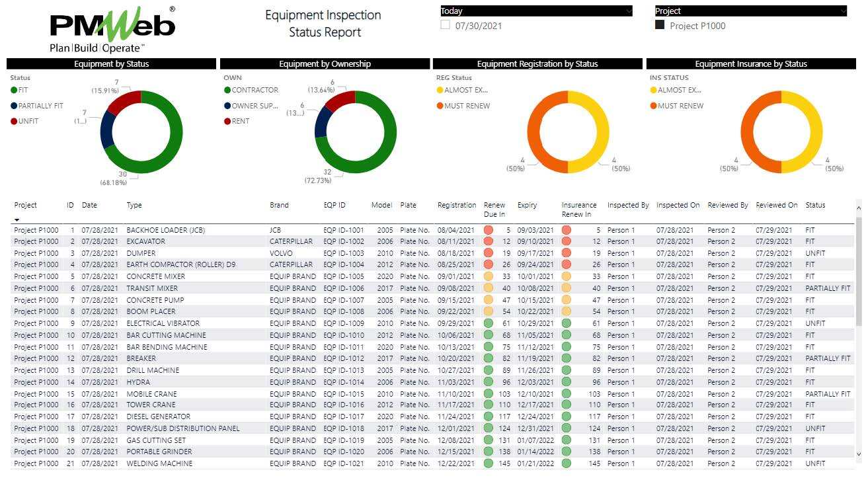868x478 pixels.
Task: Expand the Today slicer dropdown
Action: pyautogui.click(x=627, y=11)
